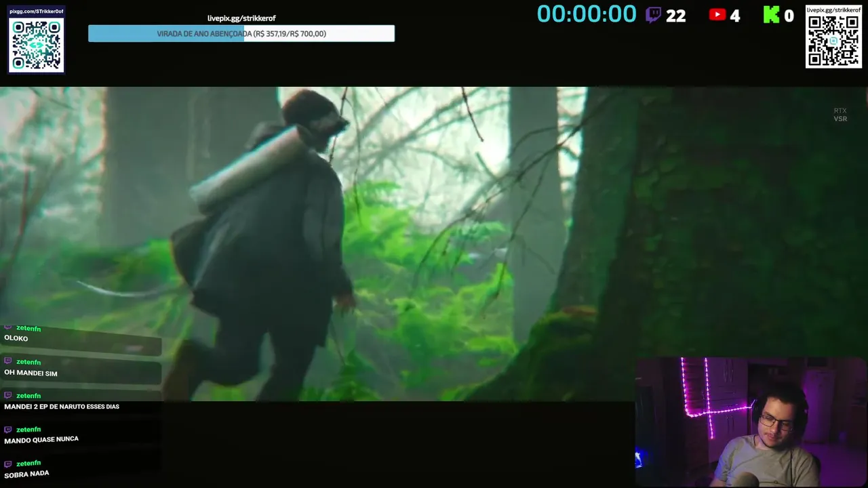Click the pixgg.com QR code at top left

(x=37, y=45)
